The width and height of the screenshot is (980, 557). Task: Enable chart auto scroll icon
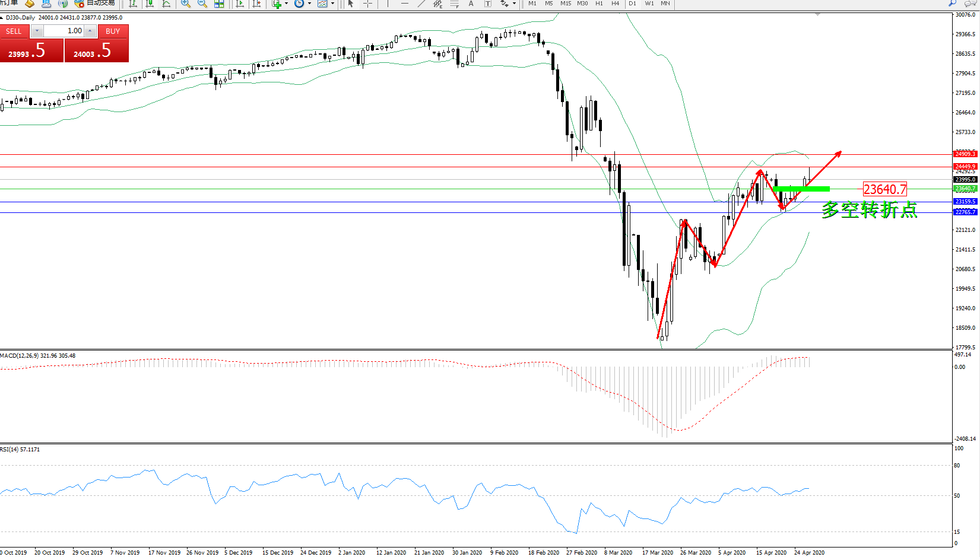click(x=240, y=4)
